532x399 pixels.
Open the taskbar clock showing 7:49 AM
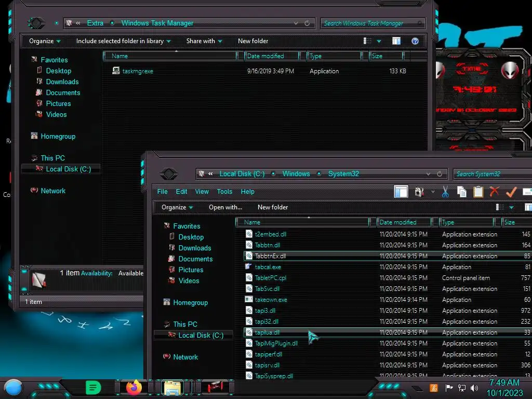tap(504, 388)
